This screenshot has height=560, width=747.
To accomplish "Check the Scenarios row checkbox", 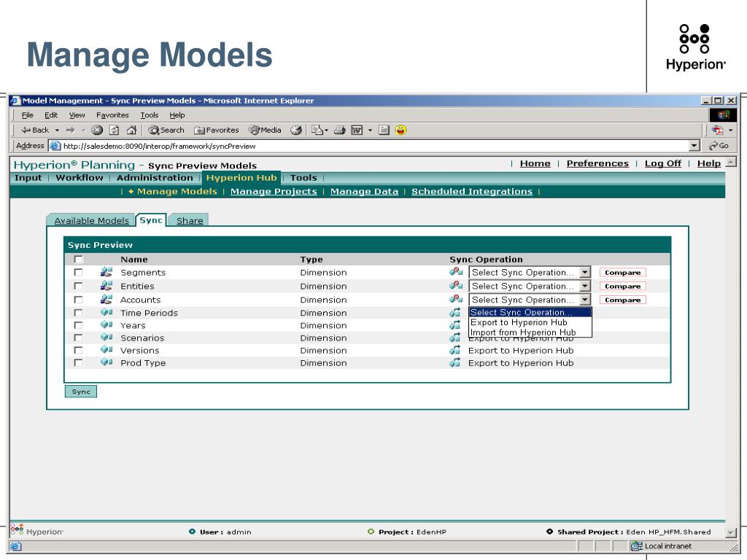I will 78,338.
